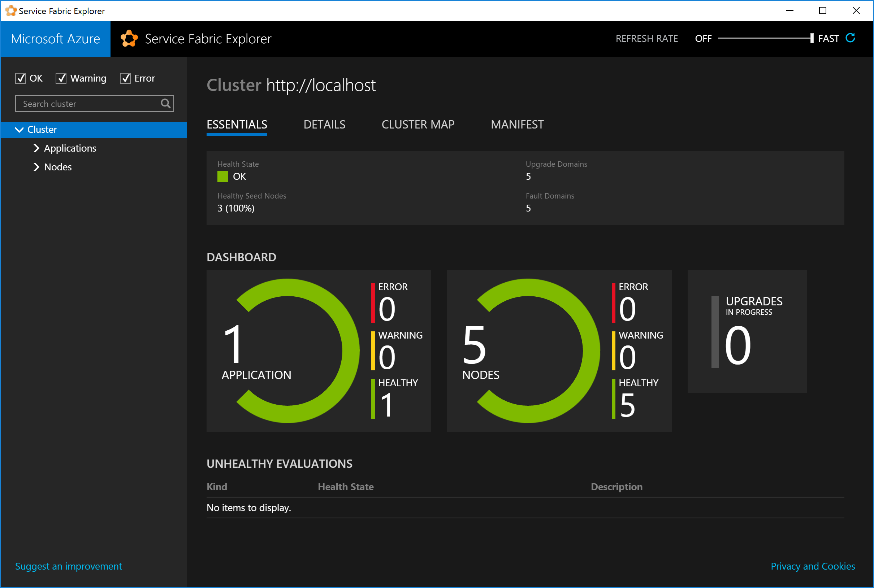
Task: Set refresh rate to OFF label
Action: pyautogui.click(x=703, y=39)
